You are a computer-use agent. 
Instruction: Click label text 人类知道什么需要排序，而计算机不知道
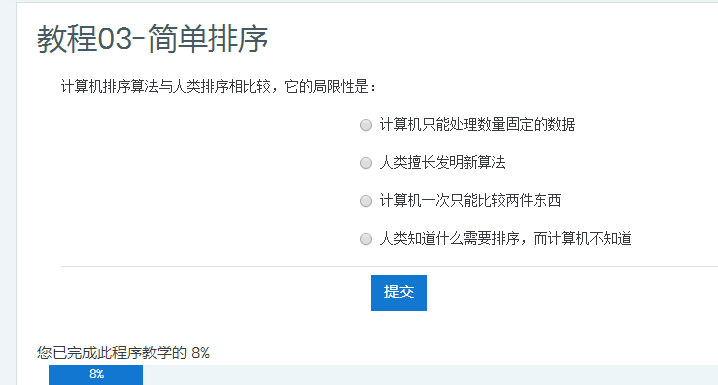[x=506, y=239]
